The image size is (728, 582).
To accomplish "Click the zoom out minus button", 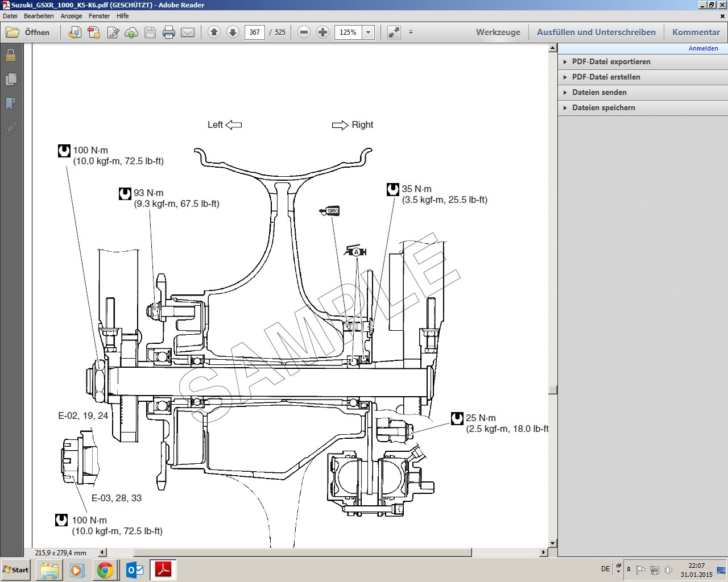I will pos(304,32).
